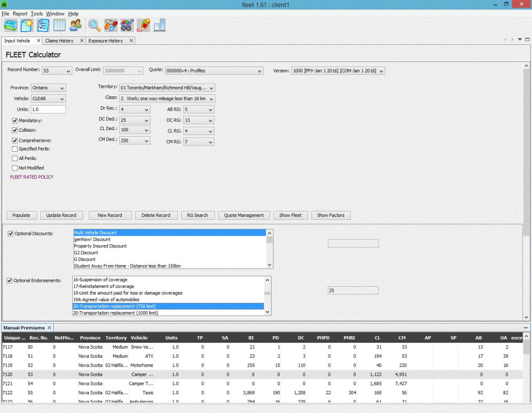Click the Units input field

(x=48, y=109)
